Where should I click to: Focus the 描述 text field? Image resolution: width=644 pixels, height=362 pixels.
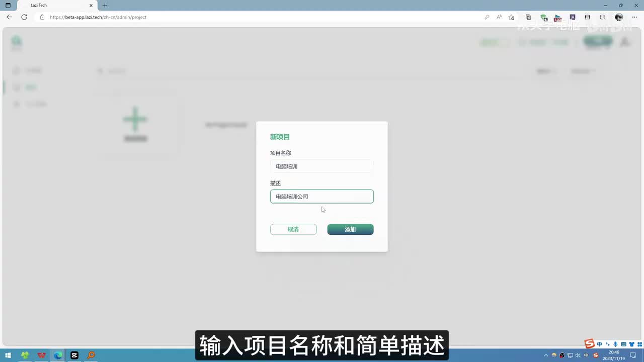[321, 197]
